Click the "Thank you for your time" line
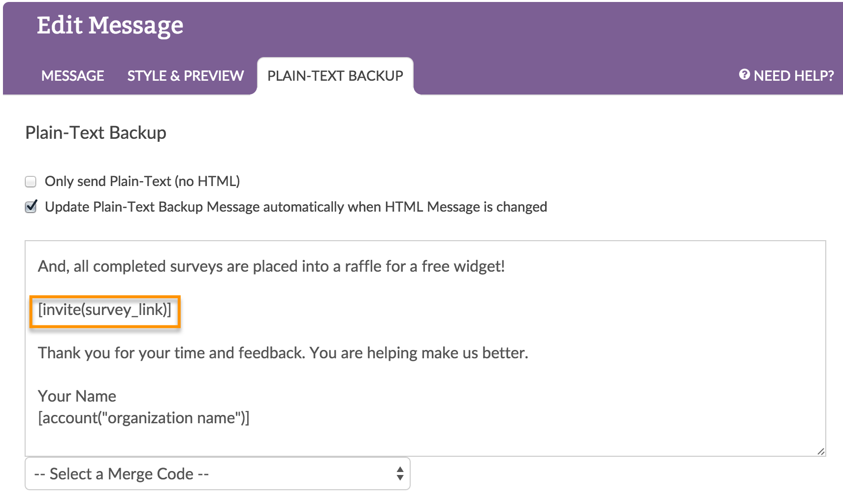 tap(283, 353)
